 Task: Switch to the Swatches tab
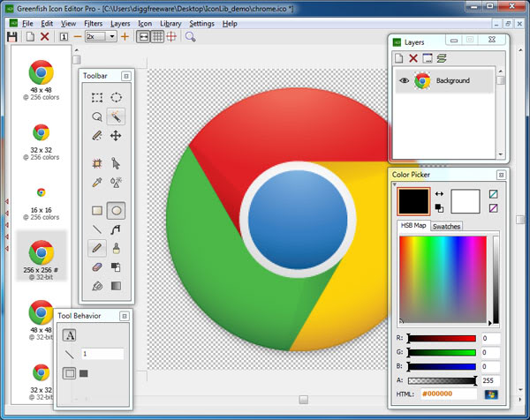pyautogui.click(x=446, y=227)
